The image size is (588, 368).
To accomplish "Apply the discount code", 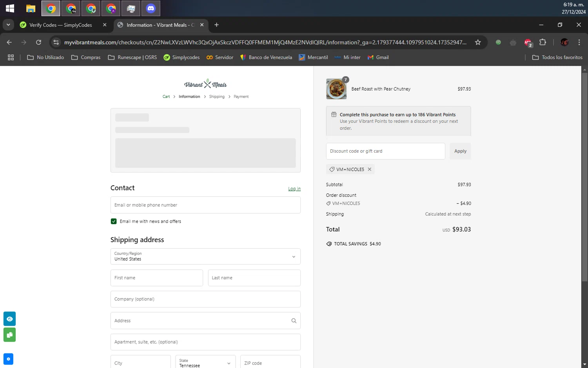I will pos(460,151).
